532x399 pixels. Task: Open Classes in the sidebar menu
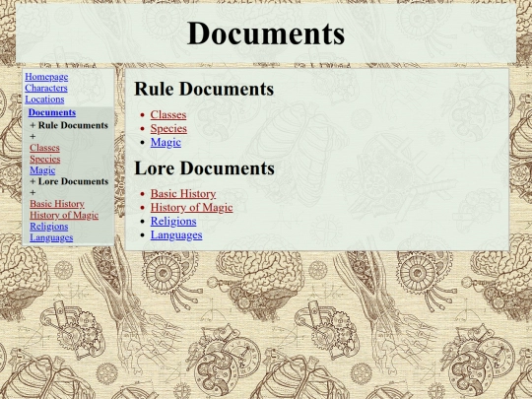click(44, 148)
